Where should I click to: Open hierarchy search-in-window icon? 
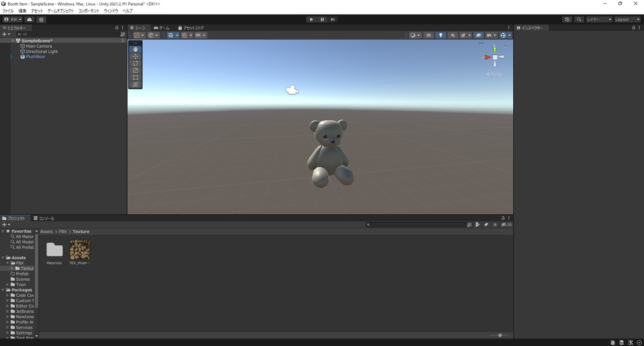pyautogui.click(x=123, y=35)
